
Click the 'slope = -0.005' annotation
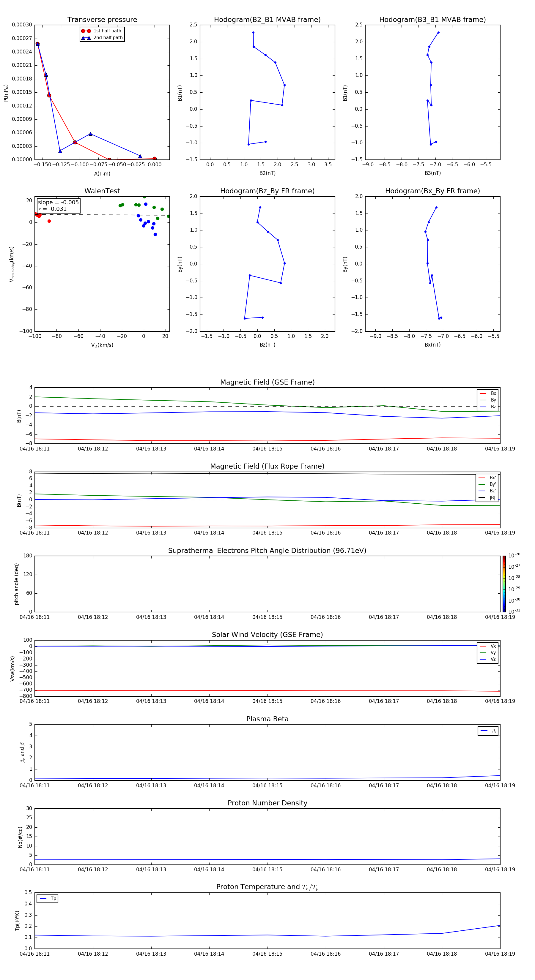(58, 203)
